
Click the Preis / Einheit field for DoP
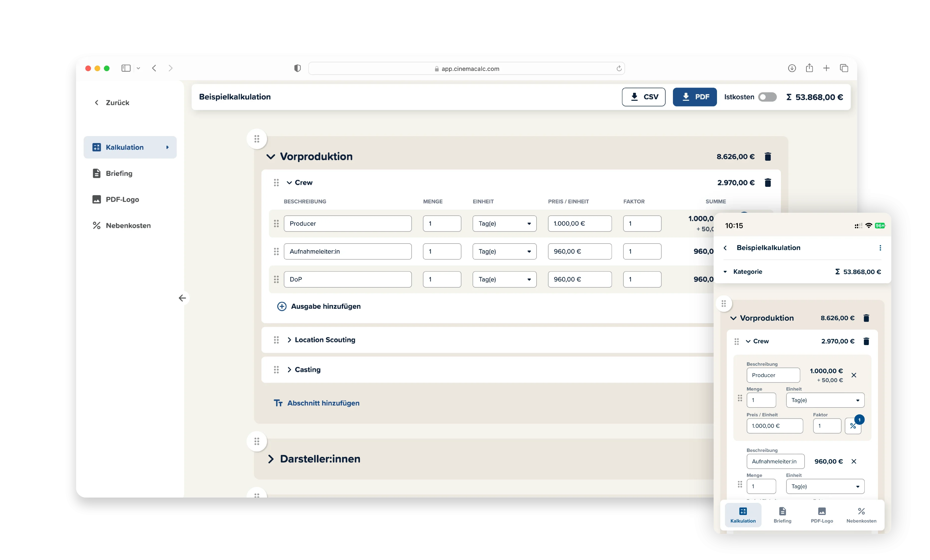(579, 280)
